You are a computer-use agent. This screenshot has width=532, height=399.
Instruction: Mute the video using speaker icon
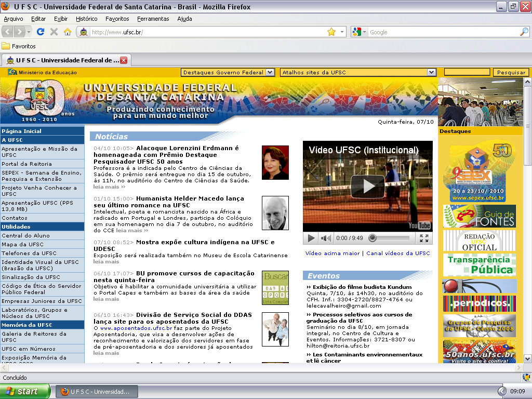click(x=325, y=238)
